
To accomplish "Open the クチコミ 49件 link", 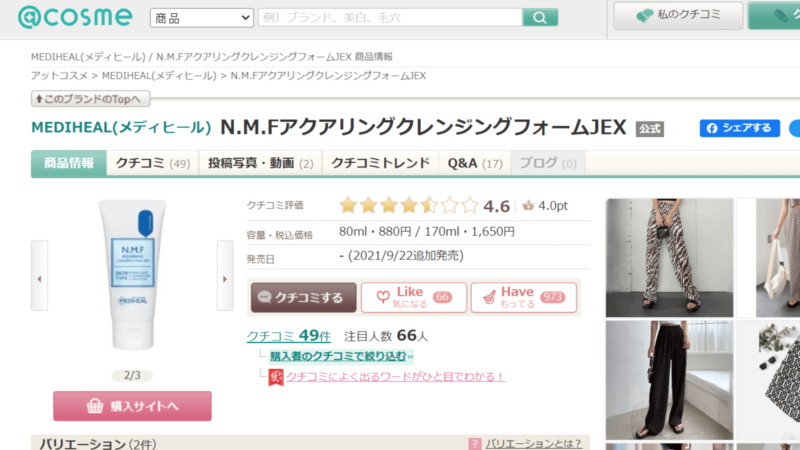I will click(289, 336).
